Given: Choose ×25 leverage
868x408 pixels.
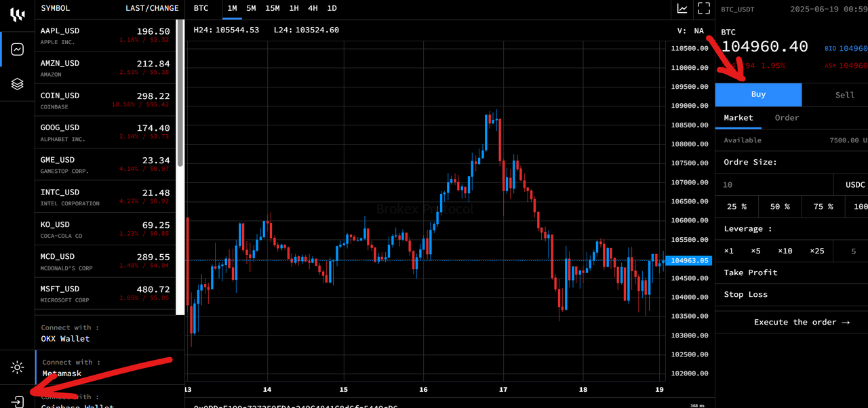Looking at the screenshot, I should click(818, 251).
